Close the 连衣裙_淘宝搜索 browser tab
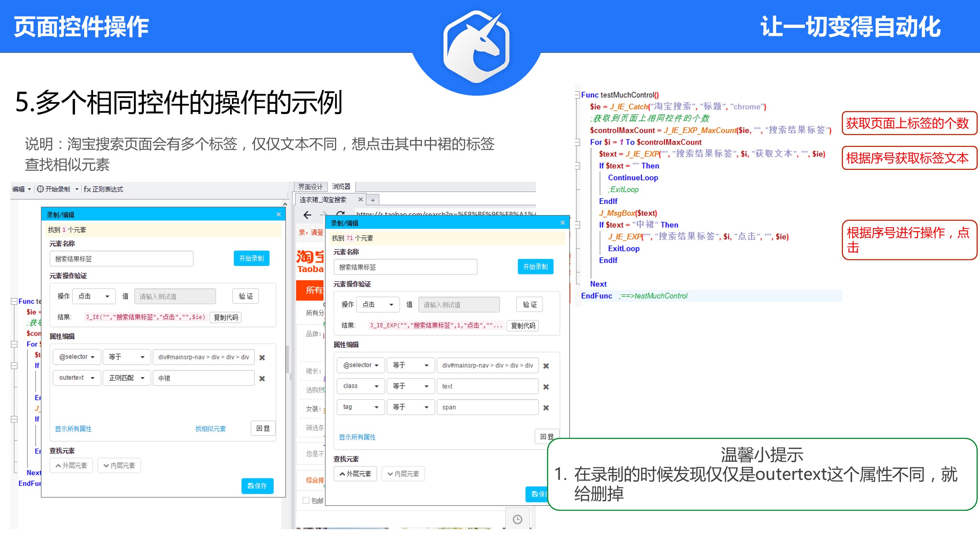The height and width of the screenshot is (551, 980). tap(360, 199)
